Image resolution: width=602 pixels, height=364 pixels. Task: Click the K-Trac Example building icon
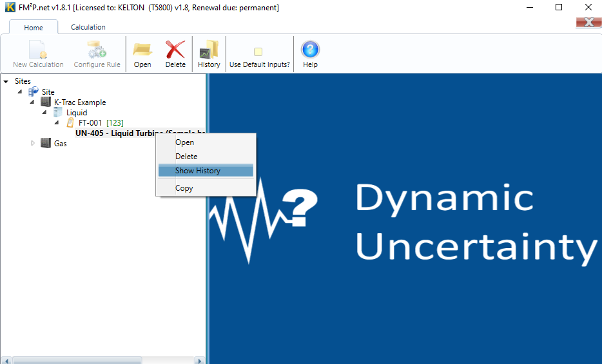46,102
